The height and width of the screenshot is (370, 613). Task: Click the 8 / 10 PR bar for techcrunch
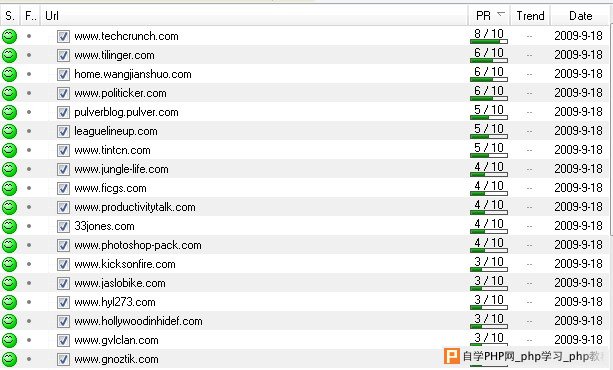pyautogui.click(x=489, y=41)
